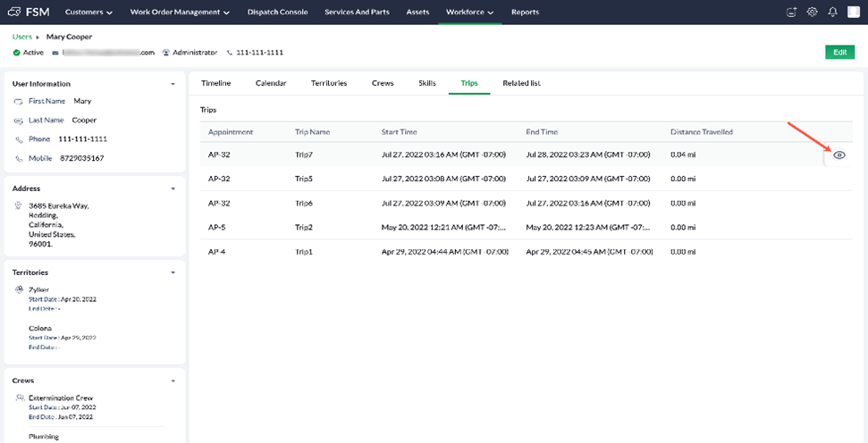Collapse the Territories panel
This screenshot has width=868, height=443.
[173, 272]
